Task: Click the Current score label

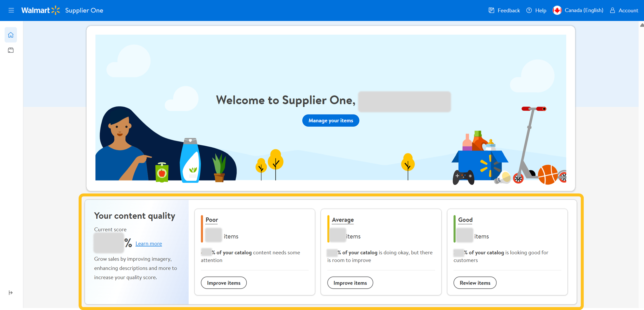Action: [110, 229]
